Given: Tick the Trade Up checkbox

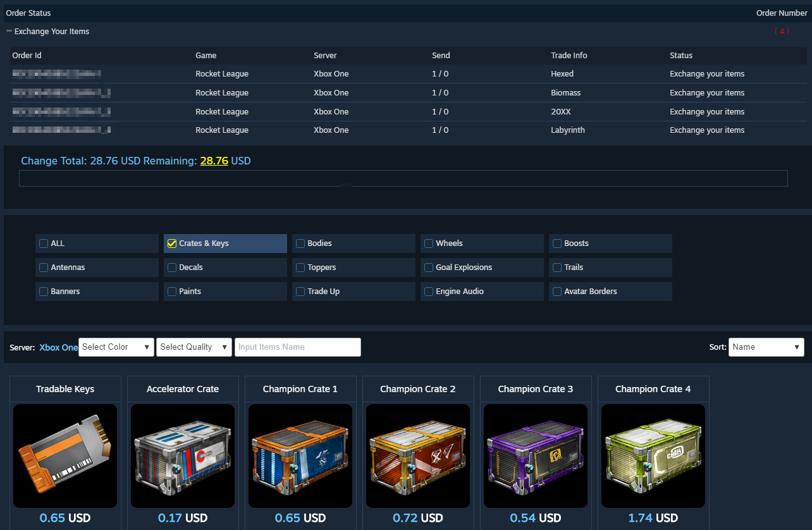Looking at the screenshot, I should pos(300,292).
